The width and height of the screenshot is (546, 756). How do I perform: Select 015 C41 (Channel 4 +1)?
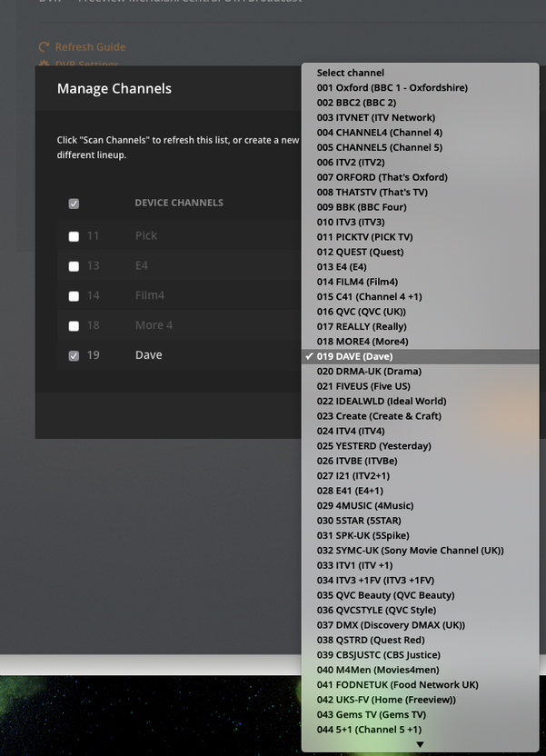click(421, 297)
